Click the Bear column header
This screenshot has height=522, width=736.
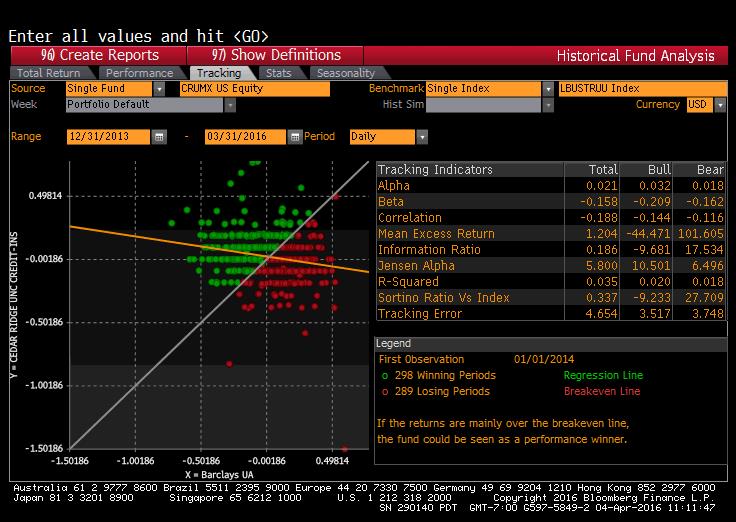pos(710,169)
